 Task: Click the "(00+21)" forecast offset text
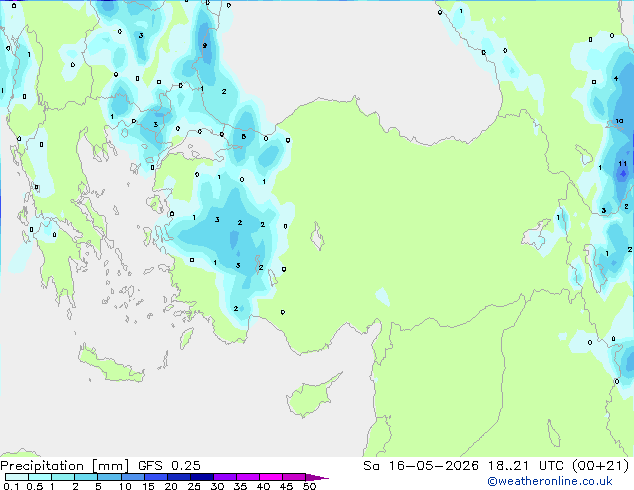[600, 466]
